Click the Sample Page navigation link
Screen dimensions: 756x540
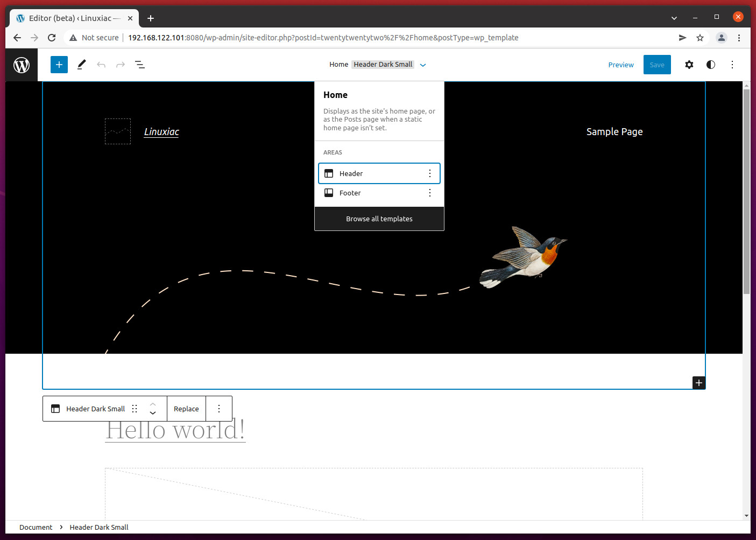tap(614, 132)
